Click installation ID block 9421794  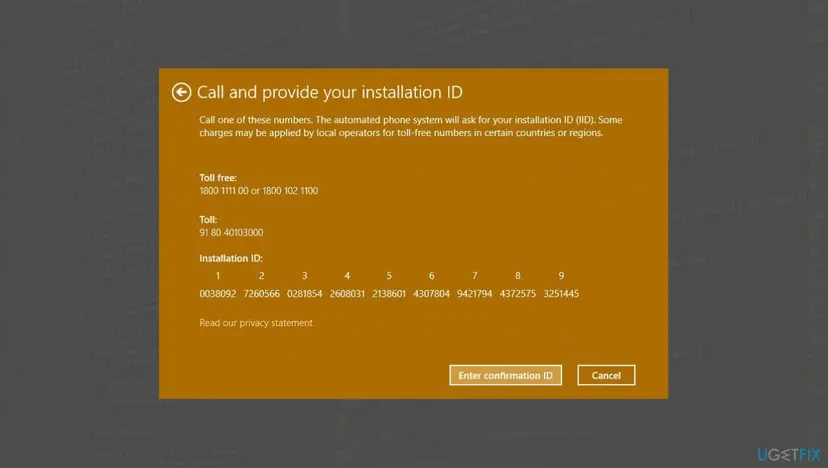474,294
